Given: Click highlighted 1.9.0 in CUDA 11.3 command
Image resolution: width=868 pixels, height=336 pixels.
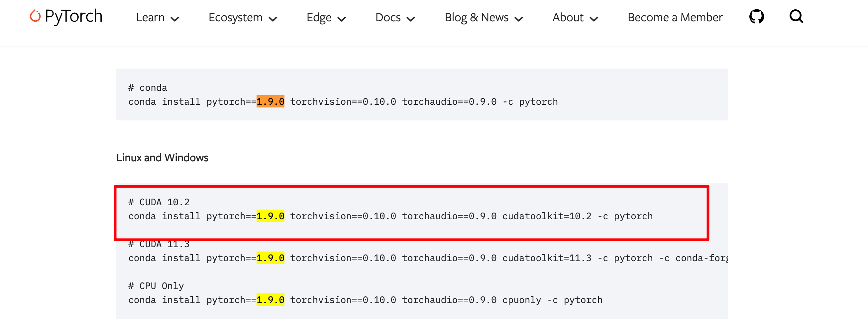Looking at the screenshot, I should coord(270,258).
